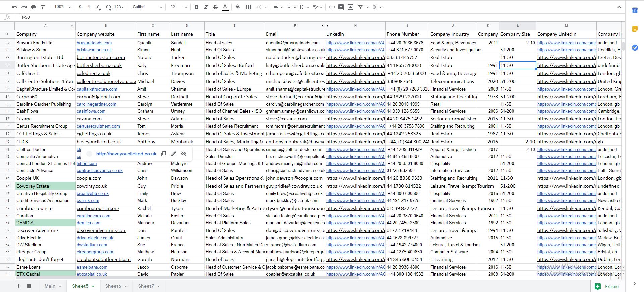Toggle italic formatting
644x292 pixels.
click(206, 7)
